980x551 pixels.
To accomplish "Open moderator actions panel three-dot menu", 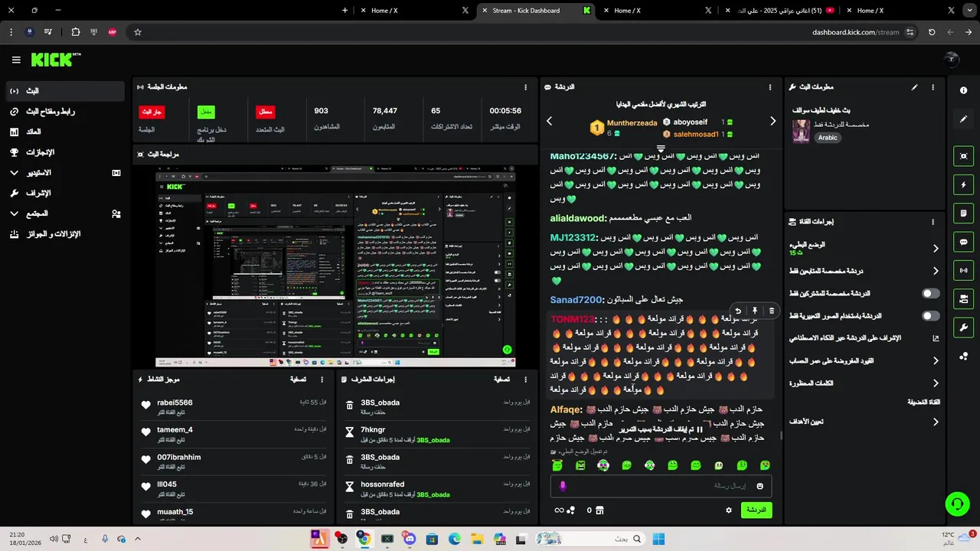I will [x=525, y=379].
